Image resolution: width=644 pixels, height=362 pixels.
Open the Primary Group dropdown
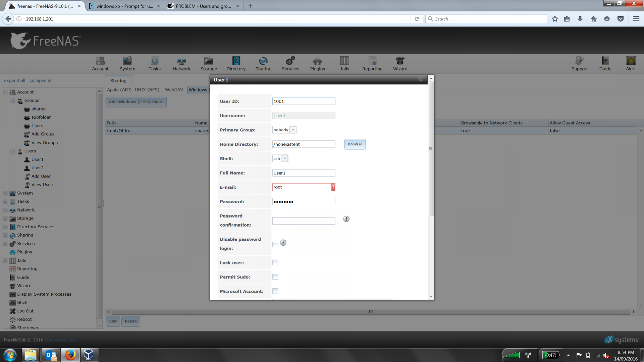tap(293, 130)
